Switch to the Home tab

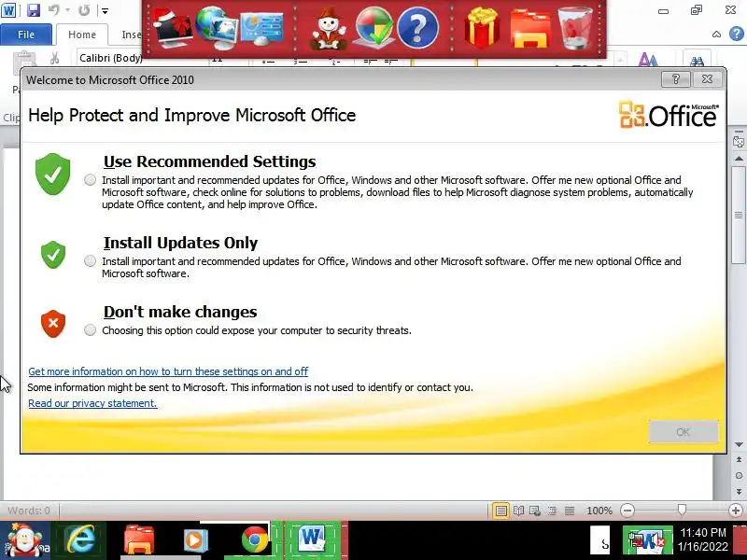click(x=82, y=35)
